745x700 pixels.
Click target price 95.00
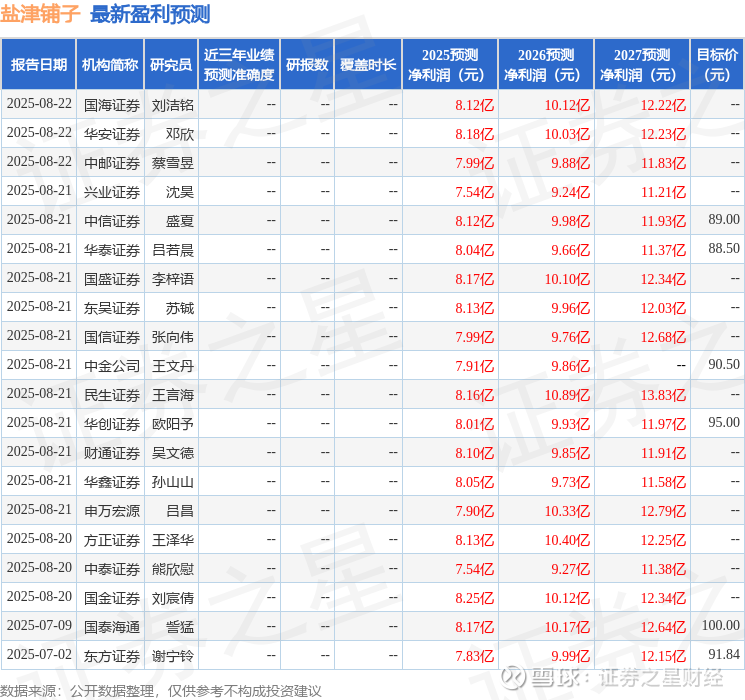coord(724,422)
